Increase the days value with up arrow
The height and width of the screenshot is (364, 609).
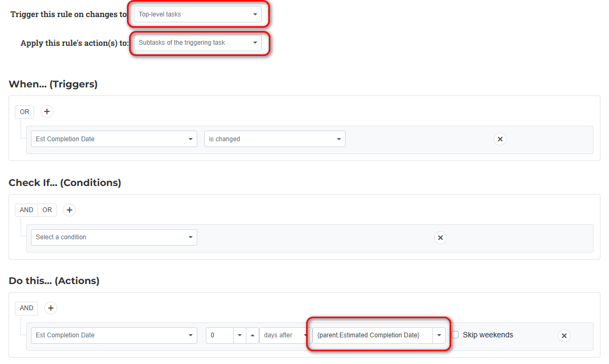[252, 335]
